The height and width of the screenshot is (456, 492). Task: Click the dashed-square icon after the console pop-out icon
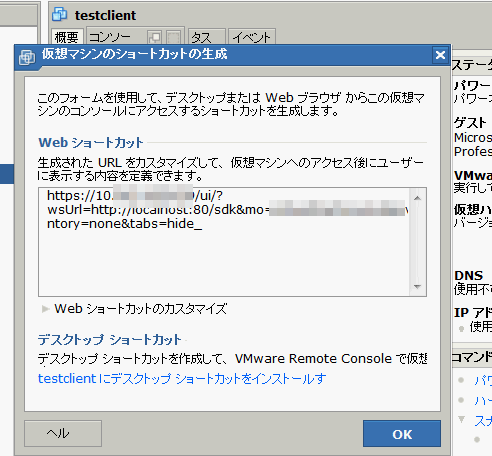[x=173, y=37]
